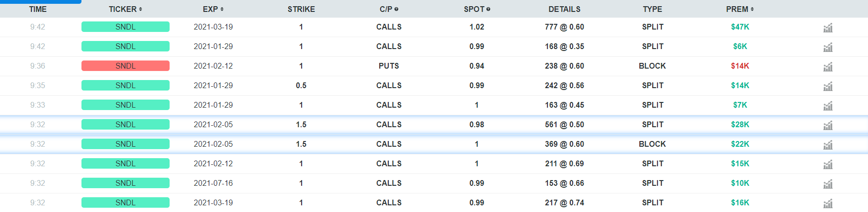Select SNDL ticker badge in 2021-07-16 row
This screenshot has width=868, height=212.
pos(125,183)
